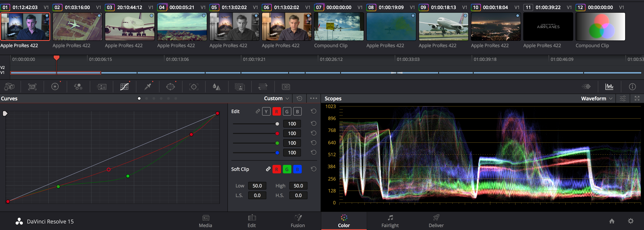Image resolution: width=644 pixels, height=230 pixels.
Task: Open the Tracker palette
Action: [x=194, y=87]
